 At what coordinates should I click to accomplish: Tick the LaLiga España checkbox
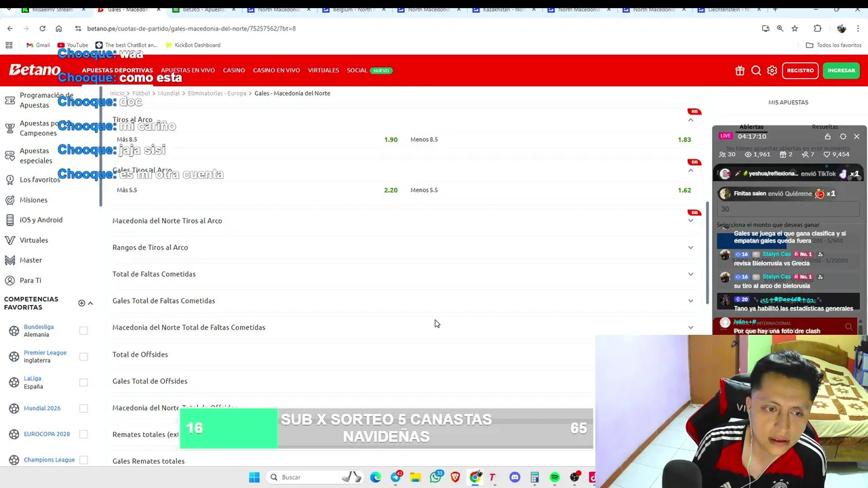(x=83, y=382)
